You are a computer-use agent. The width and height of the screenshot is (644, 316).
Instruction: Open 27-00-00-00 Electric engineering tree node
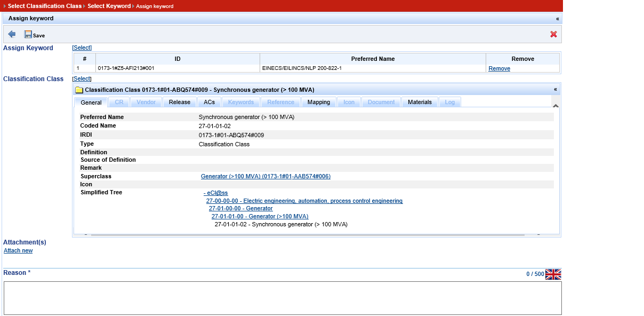tap(304, 201)
